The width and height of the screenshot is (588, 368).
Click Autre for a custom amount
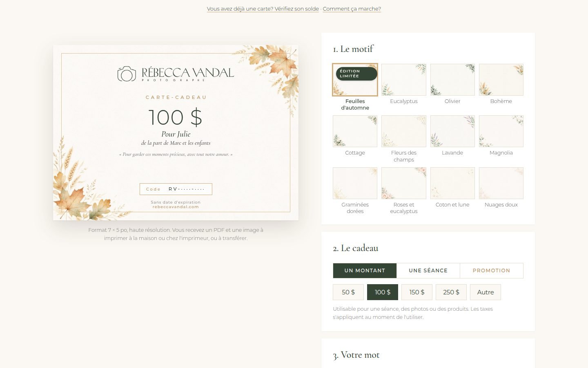pyautogui.click(x=486, y=292)
